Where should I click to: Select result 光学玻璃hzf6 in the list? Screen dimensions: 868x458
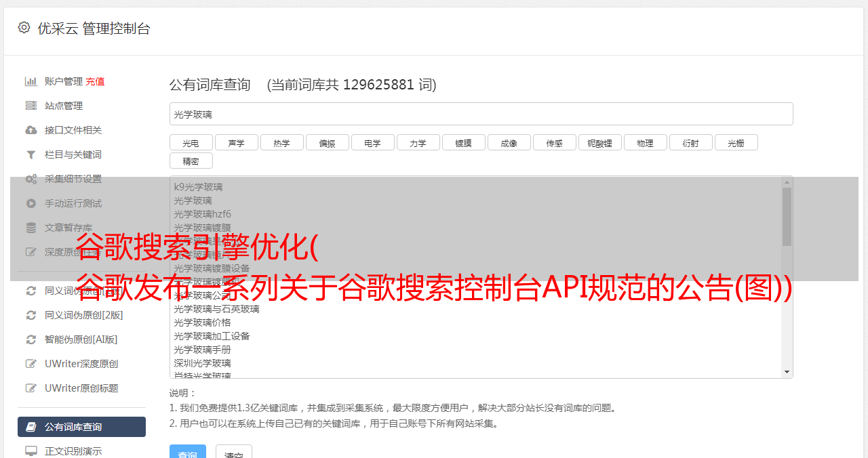tap(202, 214)
